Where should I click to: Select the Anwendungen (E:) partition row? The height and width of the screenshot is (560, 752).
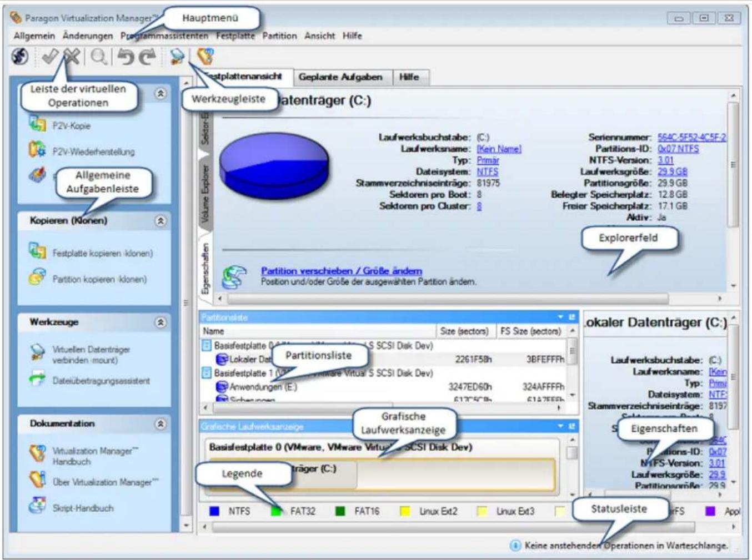pos(383,387)
